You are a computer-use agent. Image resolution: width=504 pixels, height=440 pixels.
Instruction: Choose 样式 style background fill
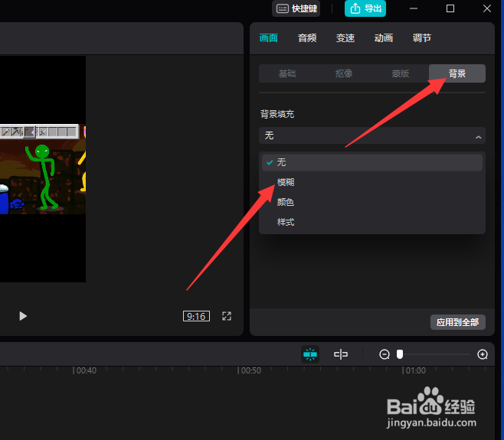(372, 222)
